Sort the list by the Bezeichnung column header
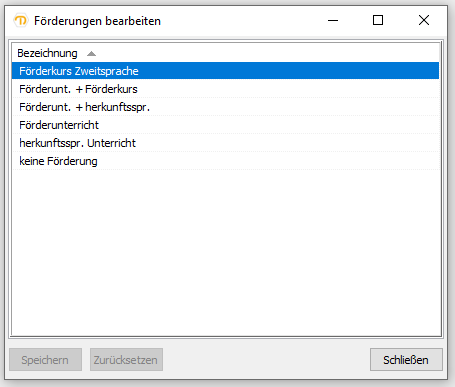 [x=47, y=53]
